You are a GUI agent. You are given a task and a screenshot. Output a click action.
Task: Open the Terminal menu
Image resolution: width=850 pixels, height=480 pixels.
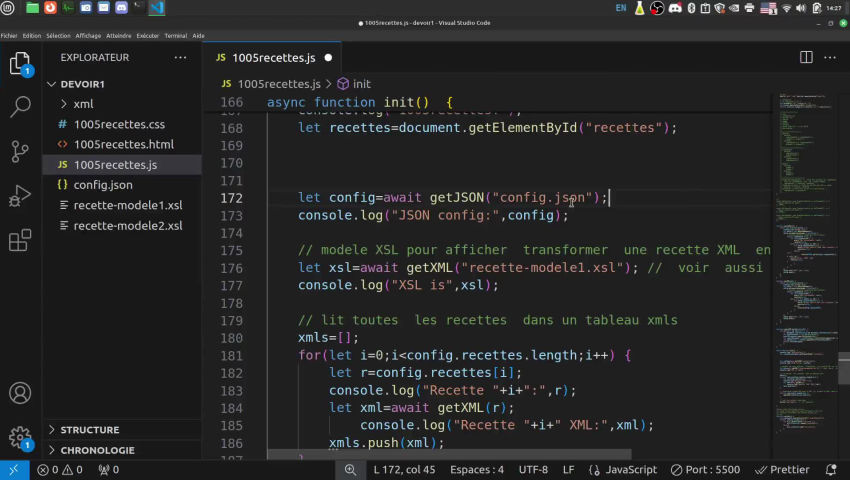click(x=175, y=35)
